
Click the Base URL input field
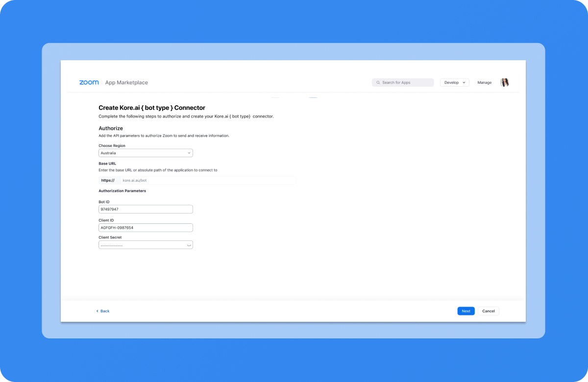(x=208, y=180)
